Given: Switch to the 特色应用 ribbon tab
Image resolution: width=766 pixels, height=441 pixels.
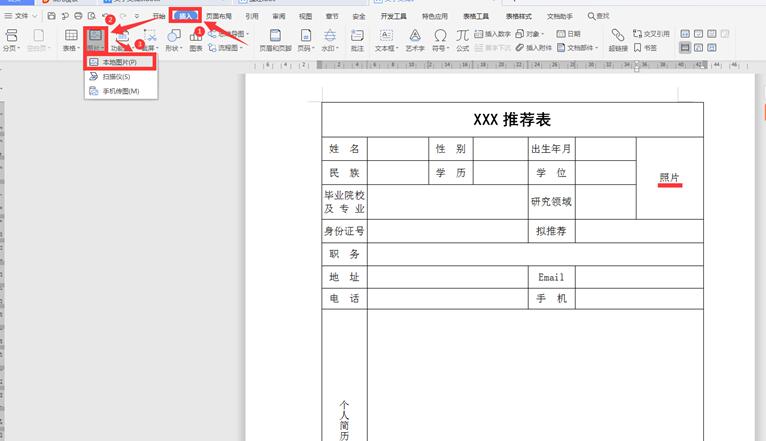Looking at the screenshot, I should click(435, 16).
